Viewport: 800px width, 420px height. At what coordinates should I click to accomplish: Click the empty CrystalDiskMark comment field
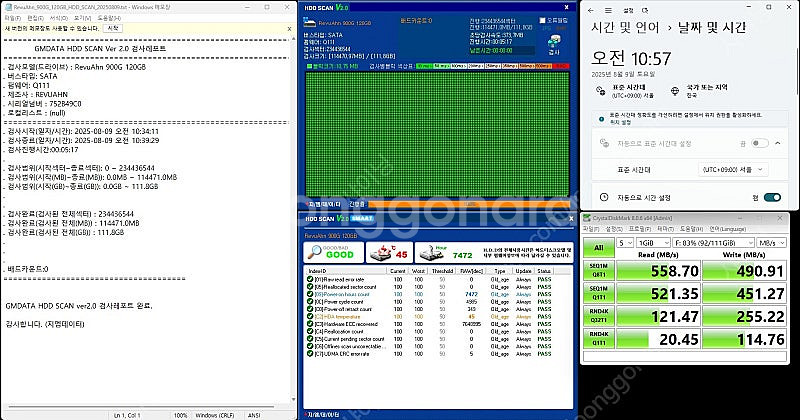(x=685, y=357)
